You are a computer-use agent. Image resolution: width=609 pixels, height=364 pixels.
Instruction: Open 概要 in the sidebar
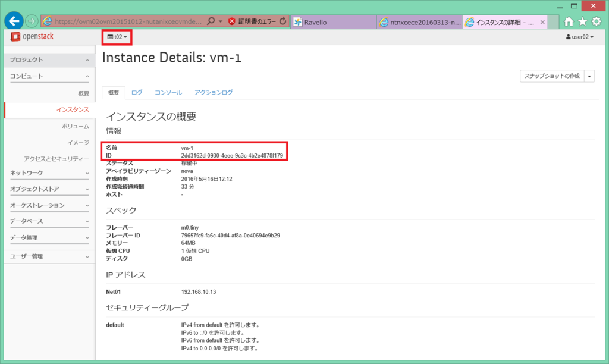(x=83, y=93)
